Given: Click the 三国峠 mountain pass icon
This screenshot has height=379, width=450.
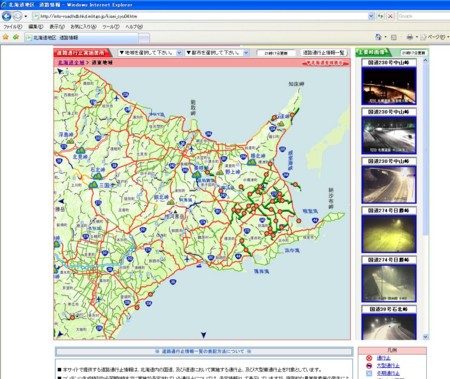Looking at the screenshot, I should [93, 184].
